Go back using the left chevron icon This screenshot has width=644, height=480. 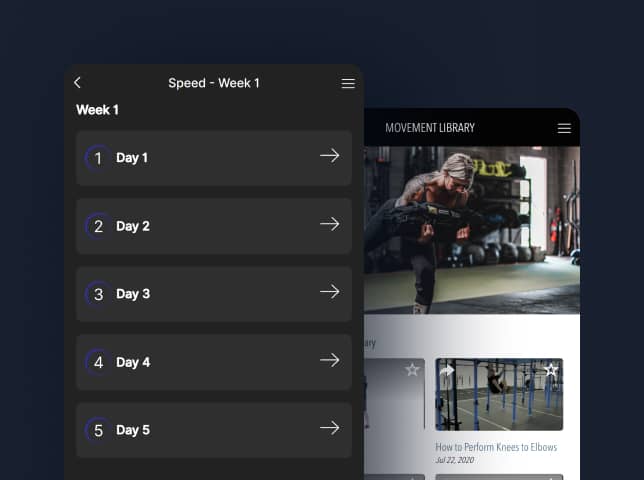77,83
